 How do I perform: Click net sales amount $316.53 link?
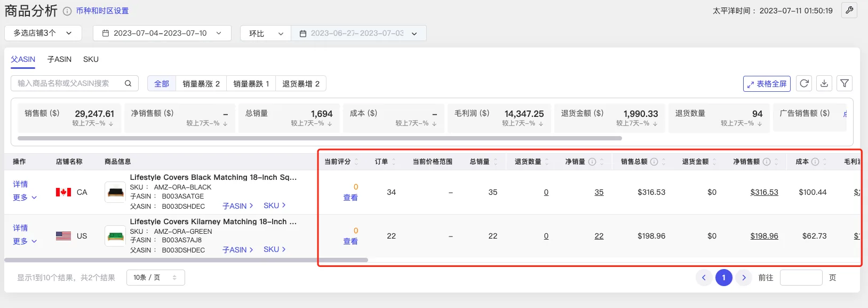[764, 192]
